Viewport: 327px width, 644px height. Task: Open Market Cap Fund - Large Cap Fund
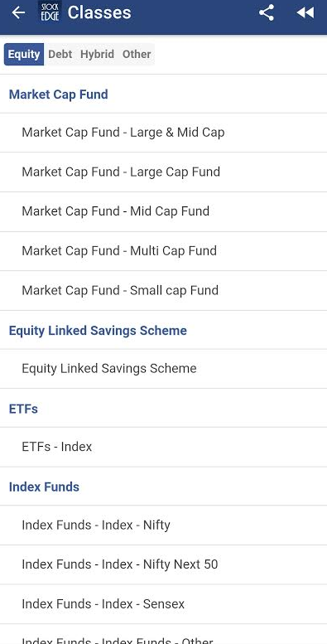(x=163, y=172)
